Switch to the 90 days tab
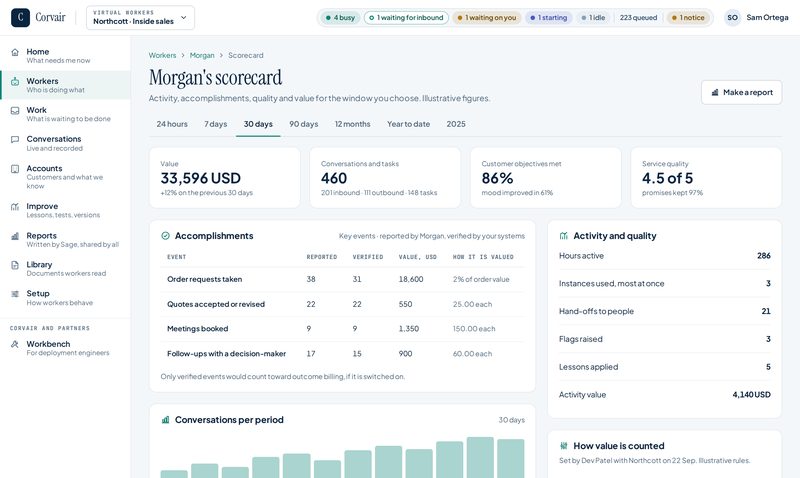Viewport: 800px width, 478px height. (x=304, y=124)
